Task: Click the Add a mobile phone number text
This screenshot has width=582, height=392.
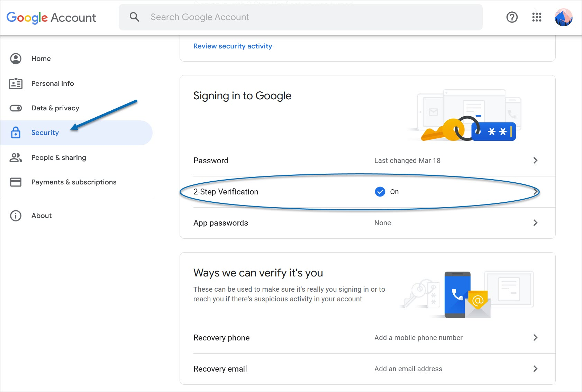Action: (418, 338)
